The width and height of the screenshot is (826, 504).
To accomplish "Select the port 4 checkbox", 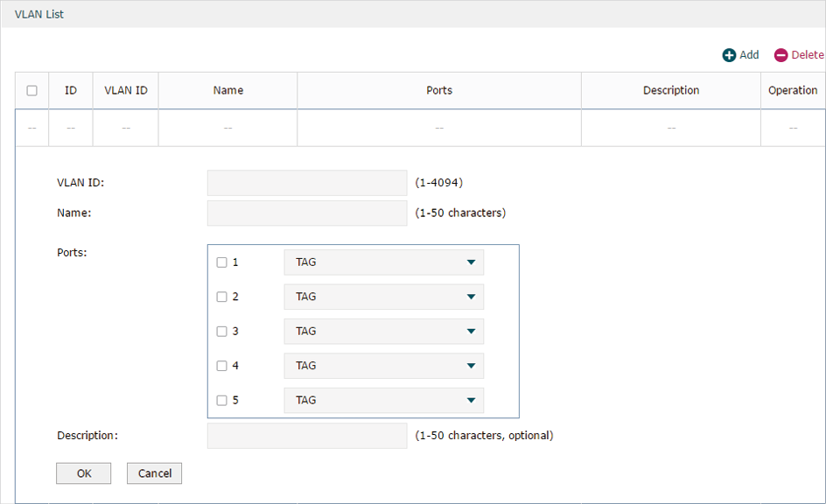I will [221, 366].
